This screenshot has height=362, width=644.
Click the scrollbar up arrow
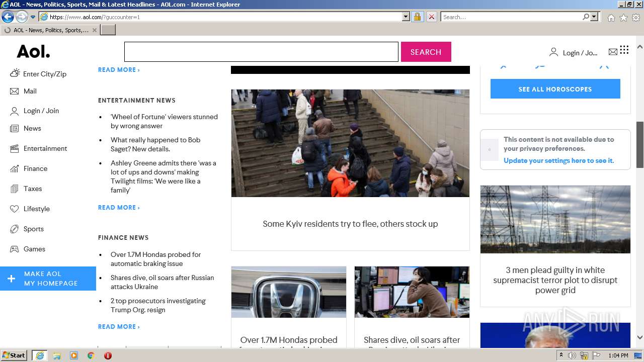click(x=640, y=47)
